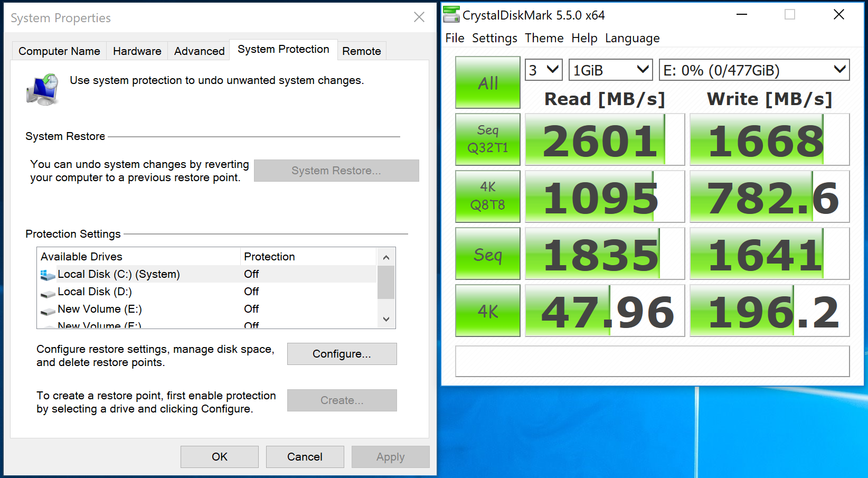Click the Seq read result 1835

pos(605,254)
